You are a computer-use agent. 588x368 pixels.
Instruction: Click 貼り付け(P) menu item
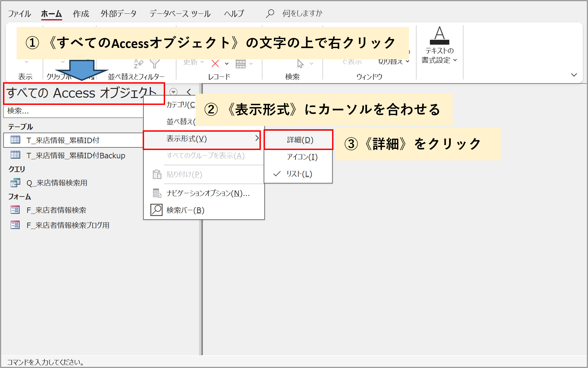coord(184,174)
